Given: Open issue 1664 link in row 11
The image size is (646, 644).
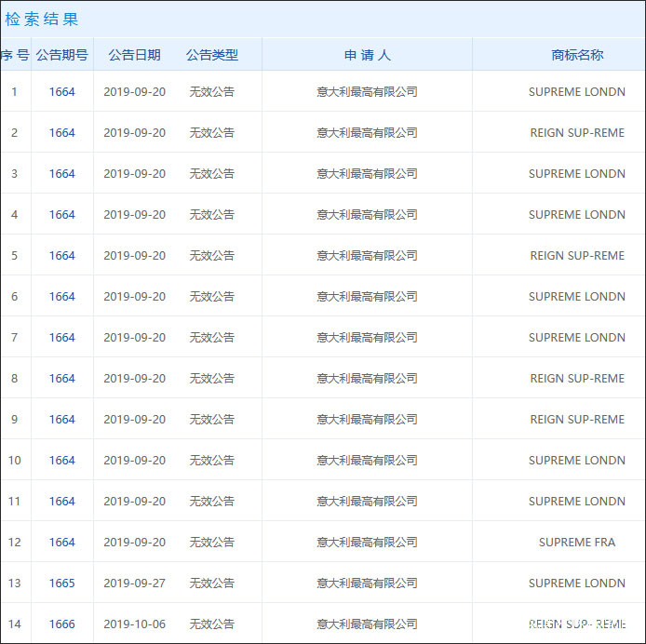Looking at the screenshot, I should pos(61,501).
